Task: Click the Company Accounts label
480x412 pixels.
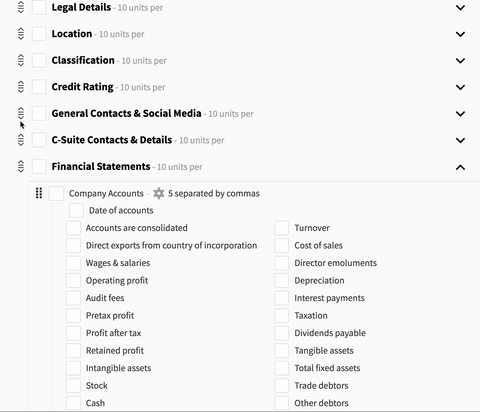Action: (x=106, y=193)
